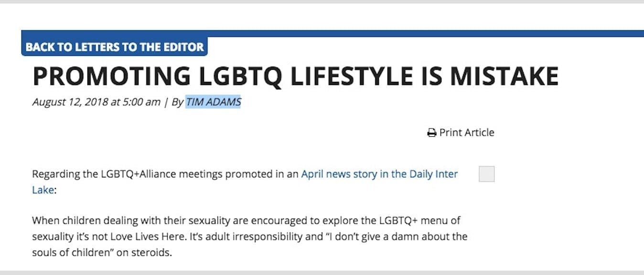
Task: Click the 'Print Article' text link
Action: click(x=466, y=132)
